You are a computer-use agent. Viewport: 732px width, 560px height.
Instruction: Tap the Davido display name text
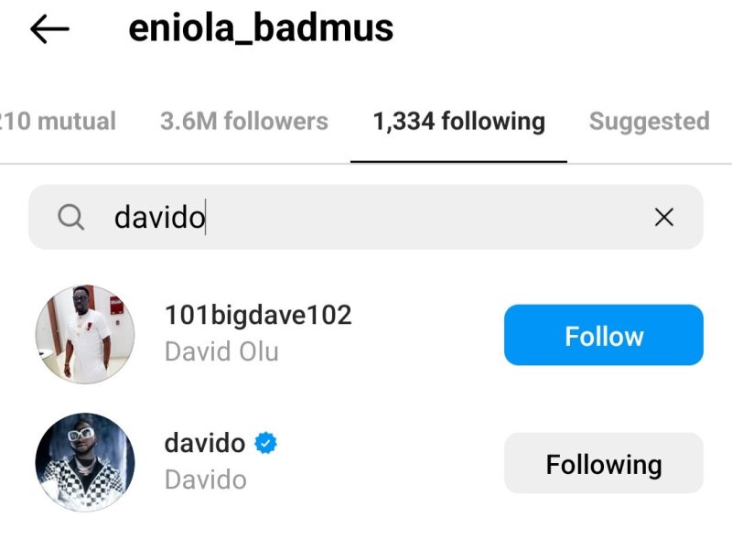point(205,479)
